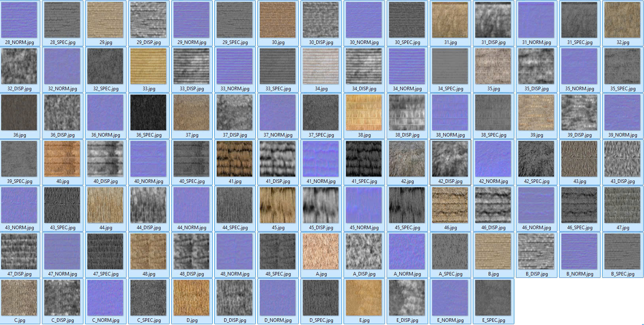Choose the 31_SPEC.jpg texture thumbnail

[x=579, y=20]
